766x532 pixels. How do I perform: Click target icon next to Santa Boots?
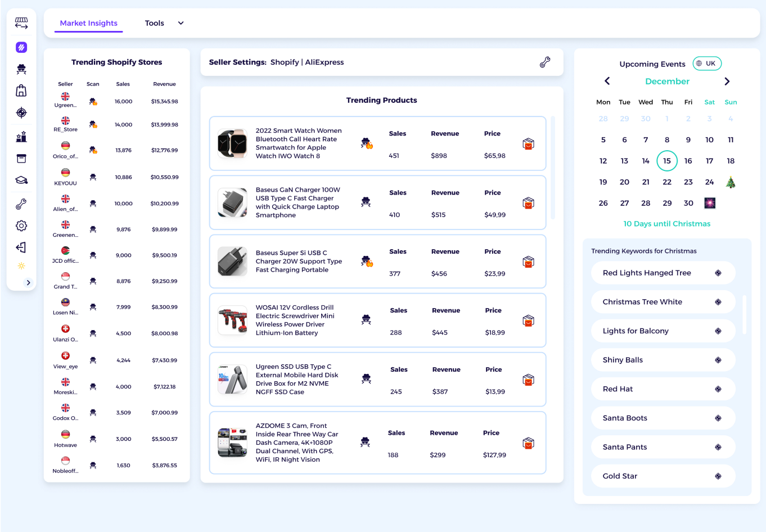point(718,418)
